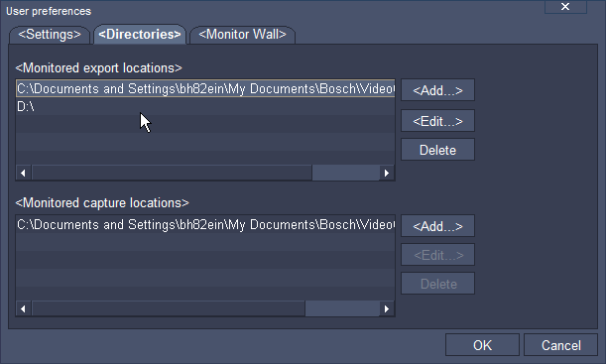
Task: Add a monitored capture location
Action: 437,226
